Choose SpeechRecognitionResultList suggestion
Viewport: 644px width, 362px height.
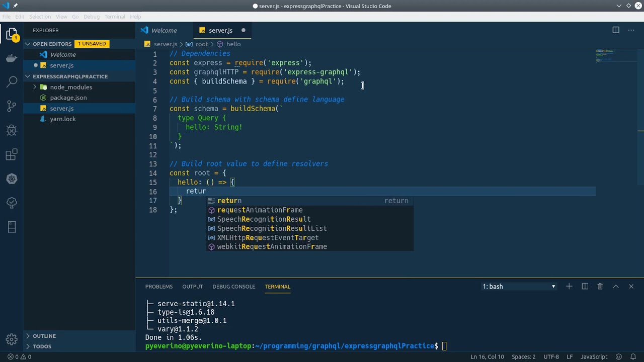click(x=310, y=228)
